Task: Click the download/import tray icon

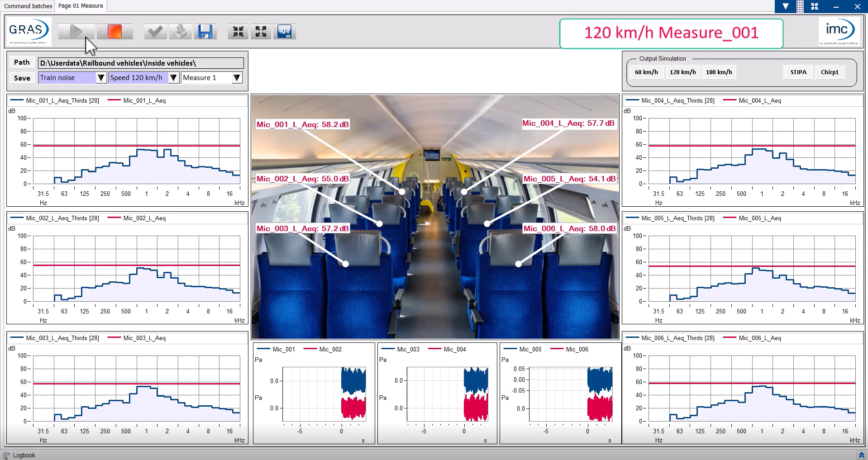Action: pos(180,32)
